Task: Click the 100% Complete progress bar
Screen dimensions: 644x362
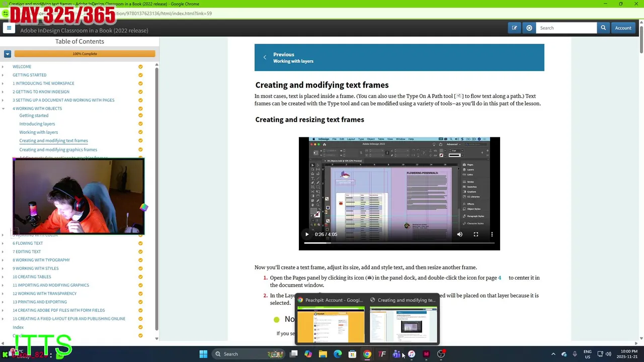Action: [x=85, y=54]
